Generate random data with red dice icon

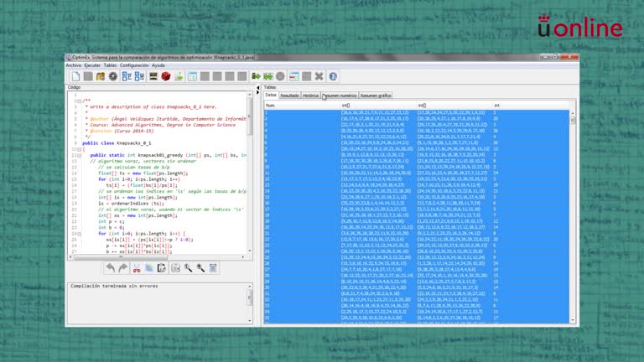click(x=166, y=76)
